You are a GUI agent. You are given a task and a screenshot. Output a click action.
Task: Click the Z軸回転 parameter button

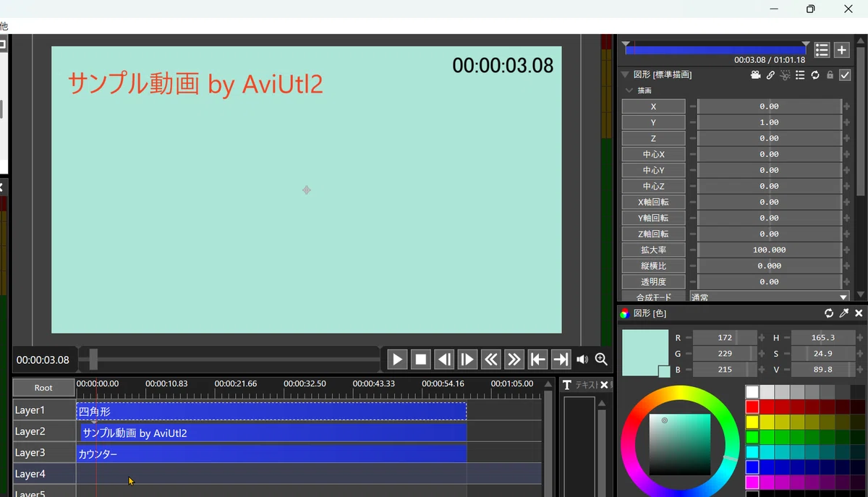pos(653,234)
